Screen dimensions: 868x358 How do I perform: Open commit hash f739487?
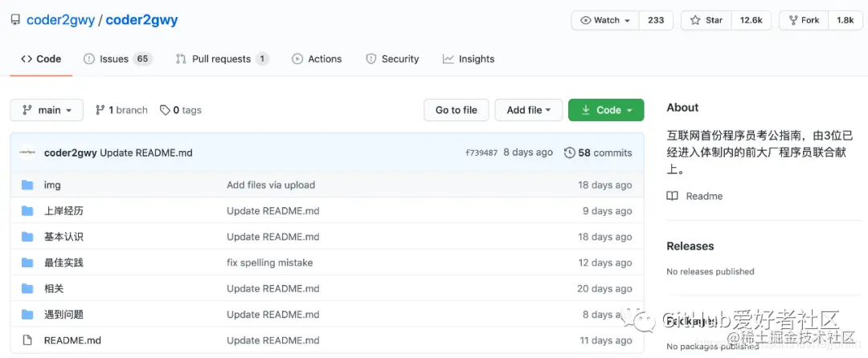click(x=481, y=153)
